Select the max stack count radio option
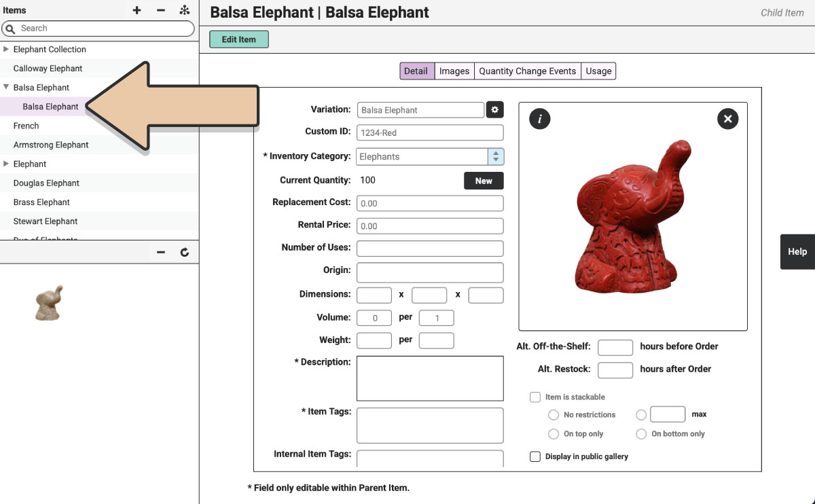Image resolution: width=815 pixels, height=504 pixels. point(641,414)
